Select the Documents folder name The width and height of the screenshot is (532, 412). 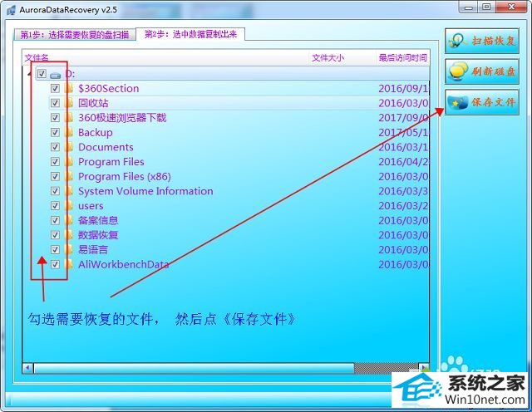pyautogui.click(x=106, y=147)
